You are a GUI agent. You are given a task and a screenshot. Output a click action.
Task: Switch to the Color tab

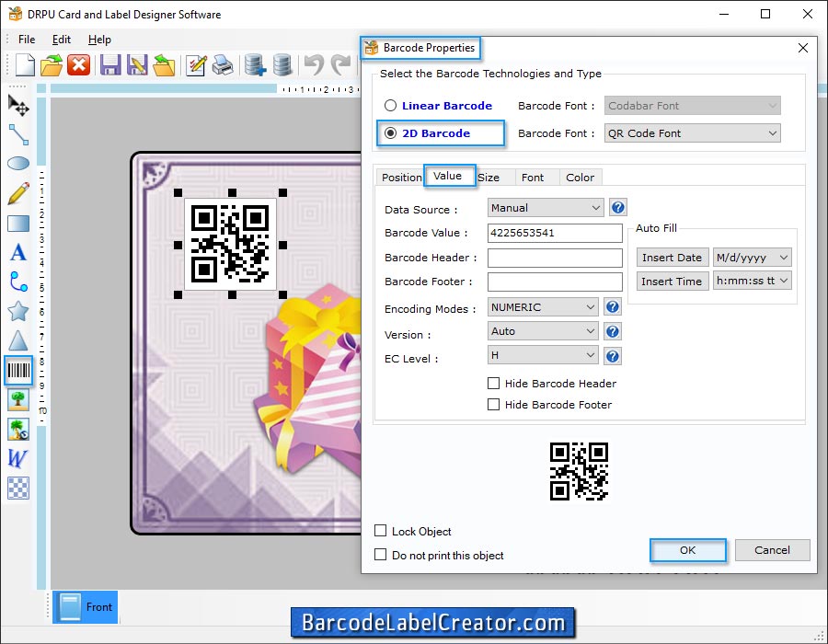click(580, 178)
